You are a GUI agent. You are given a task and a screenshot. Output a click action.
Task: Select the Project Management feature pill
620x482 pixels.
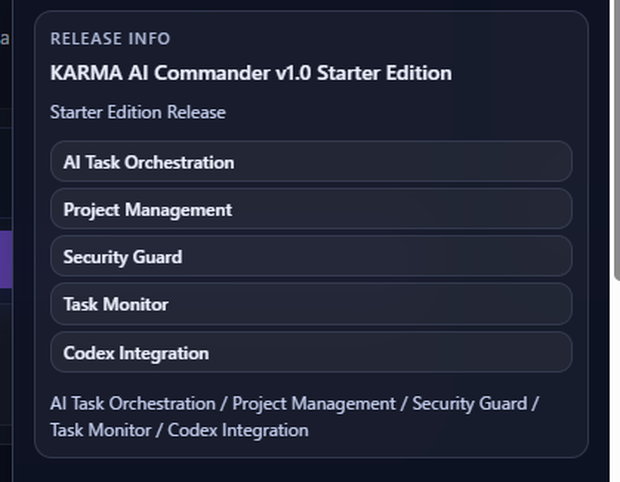click(x=311, y=209)
